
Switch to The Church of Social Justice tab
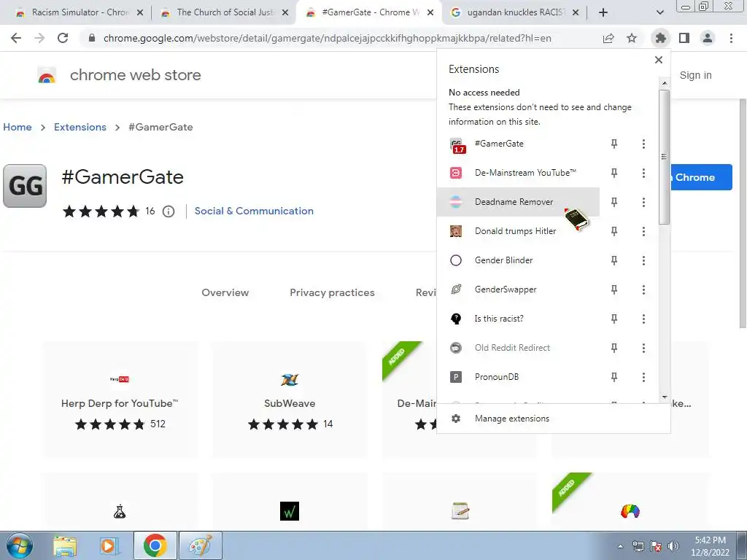pyautogui.click(x=225, y=12)
